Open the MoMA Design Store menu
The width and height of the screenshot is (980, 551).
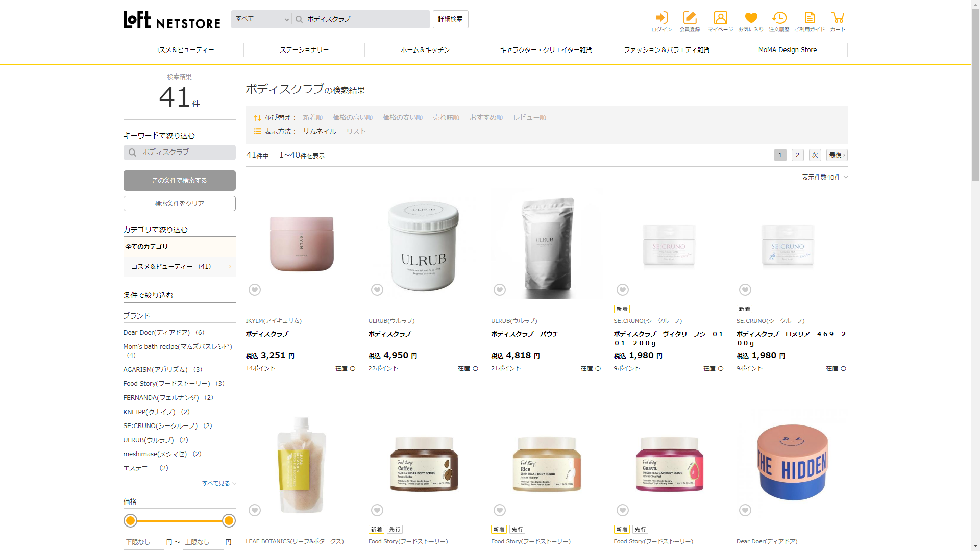pos(787,50)
